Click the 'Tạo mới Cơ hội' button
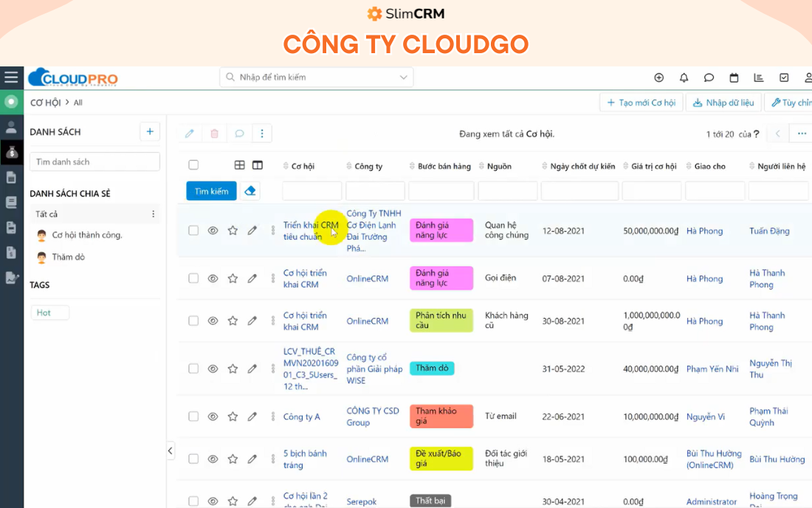 click(x=641, y=103)
